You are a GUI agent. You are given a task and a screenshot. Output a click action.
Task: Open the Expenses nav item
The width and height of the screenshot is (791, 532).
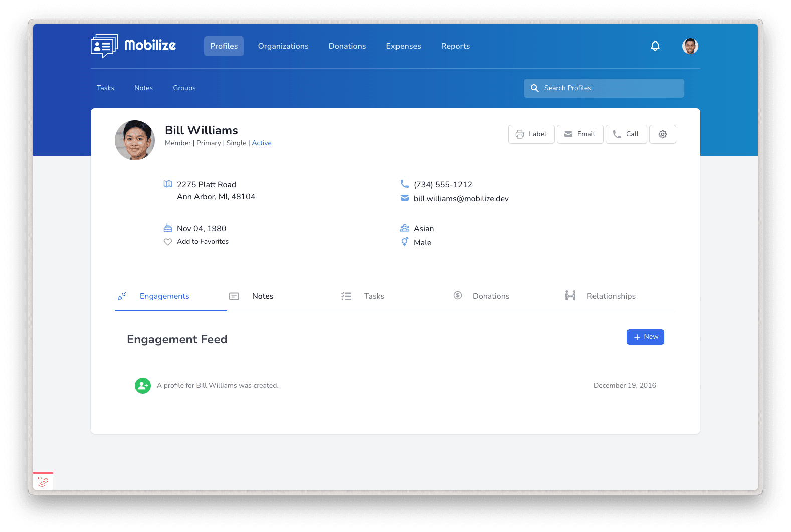404,46
